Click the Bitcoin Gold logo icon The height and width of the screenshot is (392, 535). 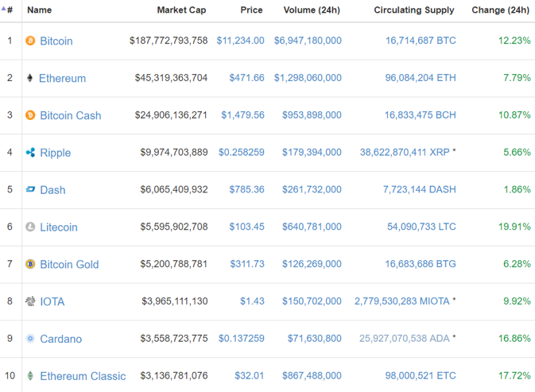(x=30, y=264)
